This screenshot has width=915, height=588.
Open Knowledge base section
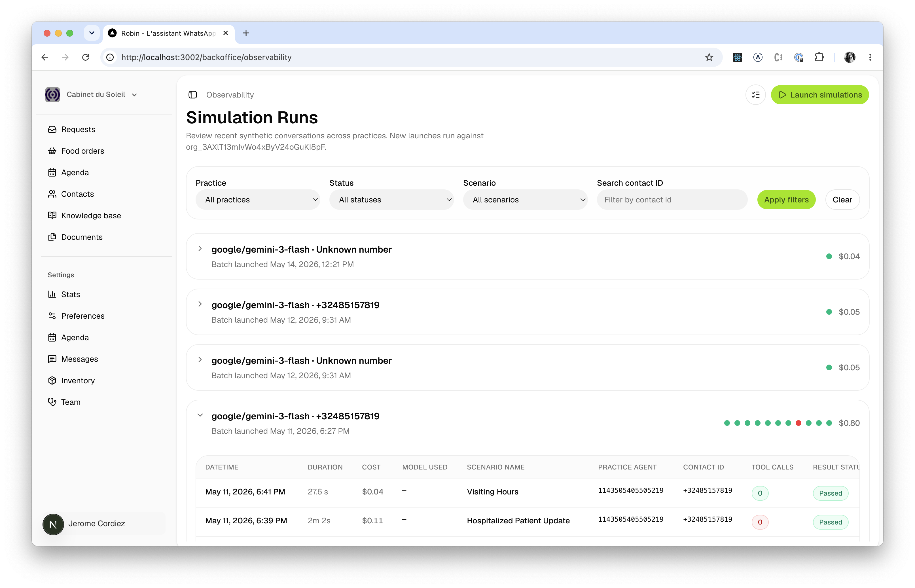point(91,215)
